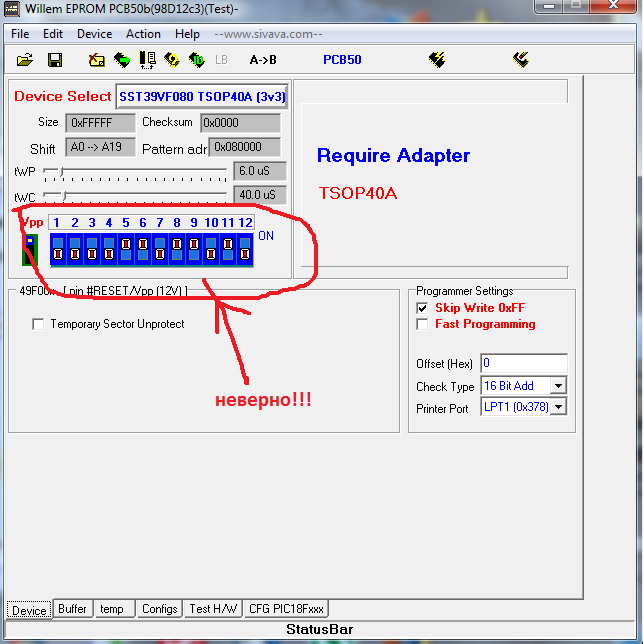Click the Shift value A0 --> A19
This screenshot has width=643, height=644.
[100, 147]
